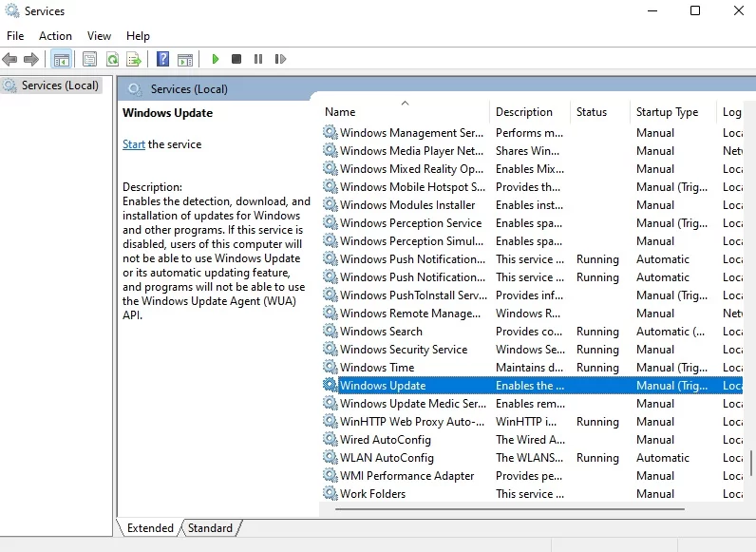Click Automatic startup type of WLAN AutoConfig

(663, 457)
